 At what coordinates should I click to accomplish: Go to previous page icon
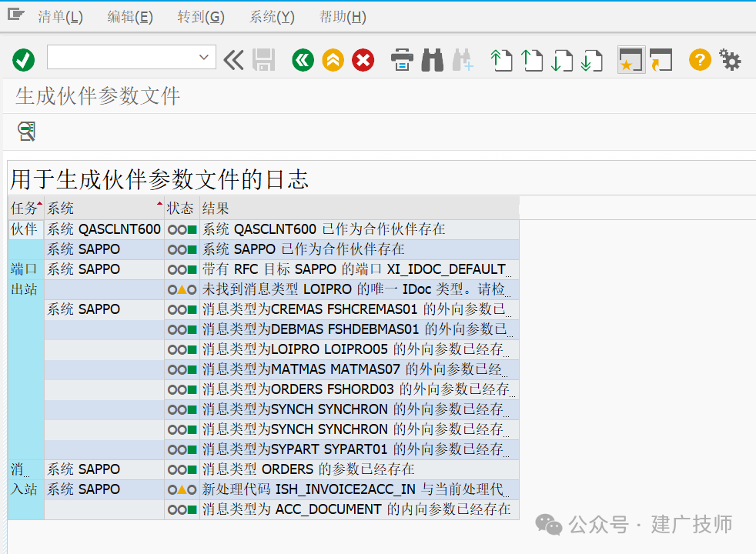point(532,60)
